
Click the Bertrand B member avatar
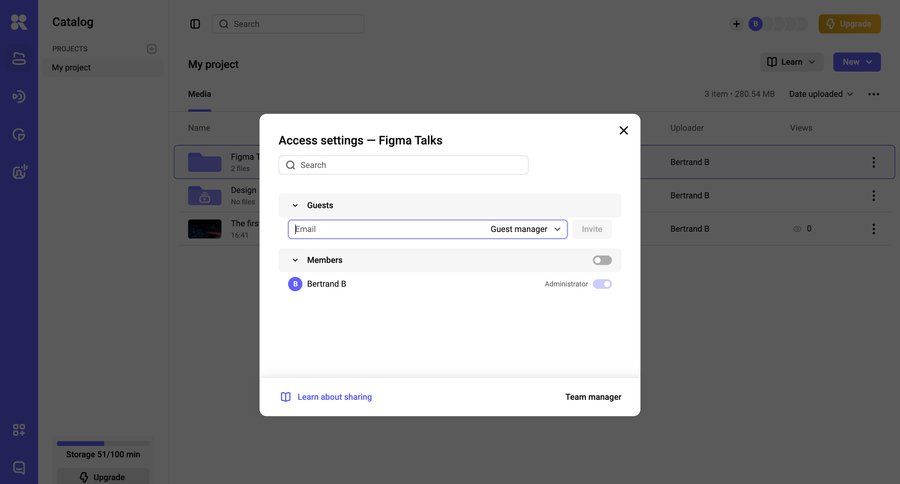click(x=295, y=284)
